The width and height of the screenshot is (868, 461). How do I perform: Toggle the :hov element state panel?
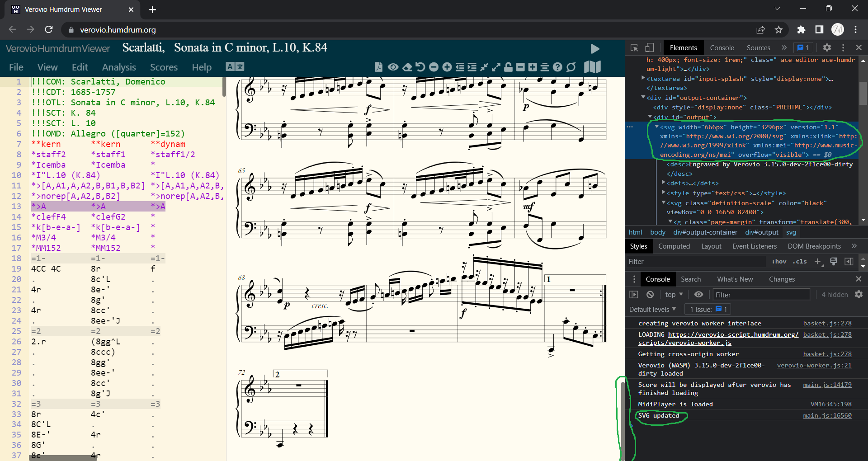point(779,262)
